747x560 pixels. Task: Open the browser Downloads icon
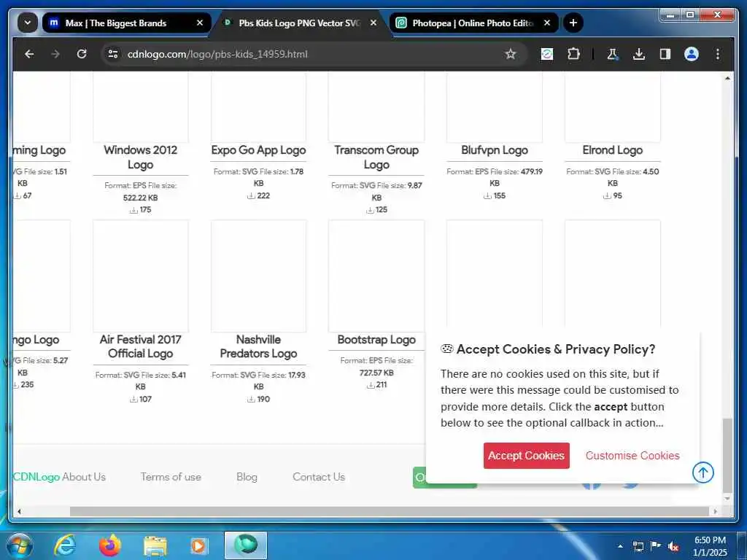pos(639,54)
